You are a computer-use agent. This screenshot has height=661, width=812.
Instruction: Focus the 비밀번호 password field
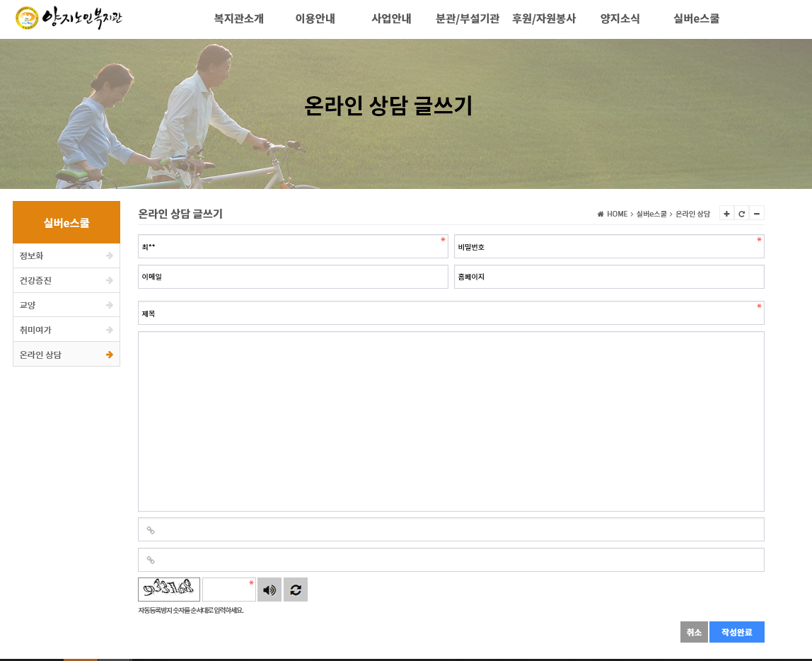609,246
